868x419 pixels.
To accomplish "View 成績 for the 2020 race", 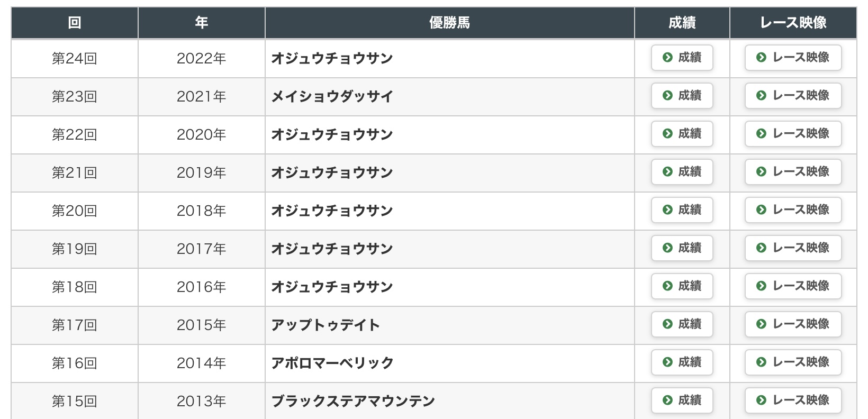I will (682, 134).
